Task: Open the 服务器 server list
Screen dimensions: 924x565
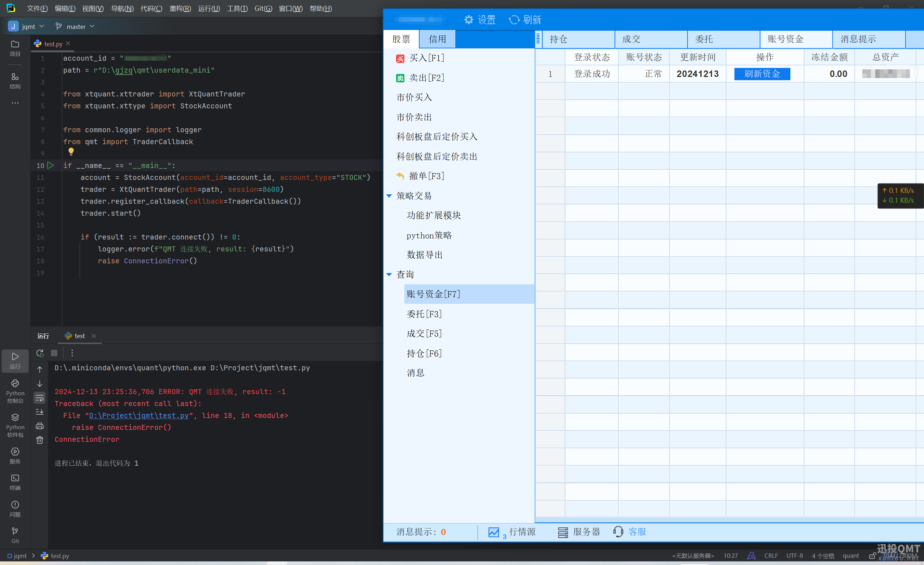Action: 579,532
